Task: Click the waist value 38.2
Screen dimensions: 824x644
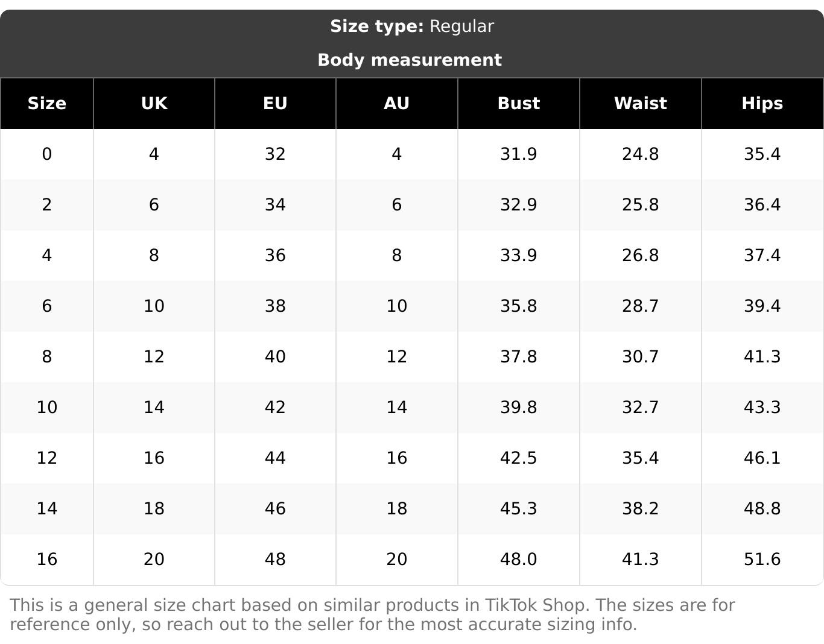Action: (x=640, y=509)
